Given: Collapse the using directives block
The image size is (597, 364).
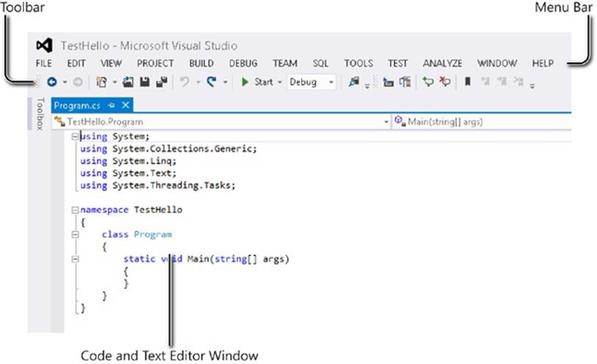Looking at the screenshot, I should [76, 136].
